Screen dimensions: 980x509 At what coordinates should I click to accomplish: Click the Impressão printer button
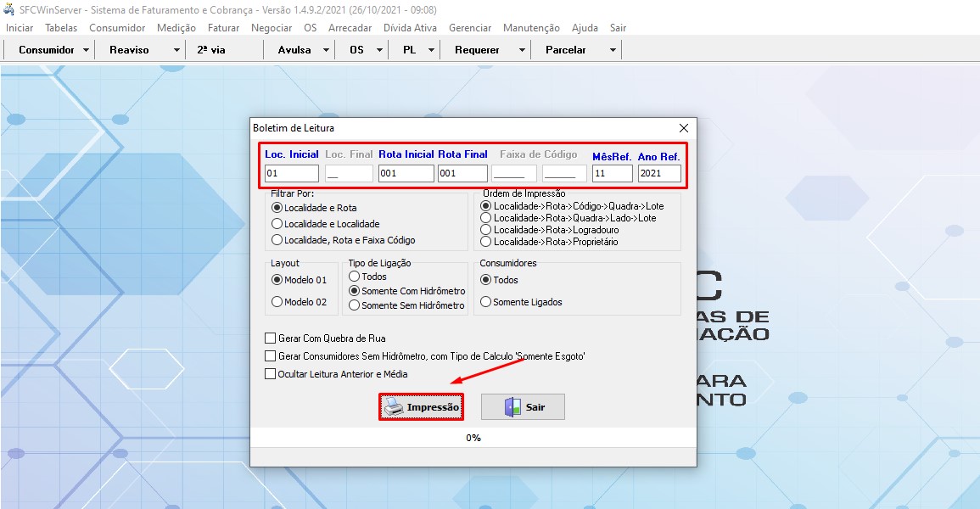coord(421,407)
